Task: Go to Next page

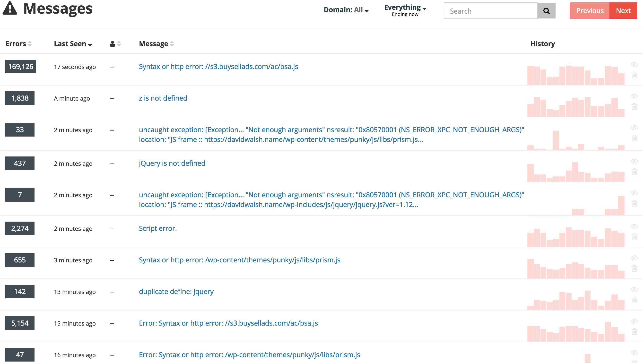Action: (623, 11)
